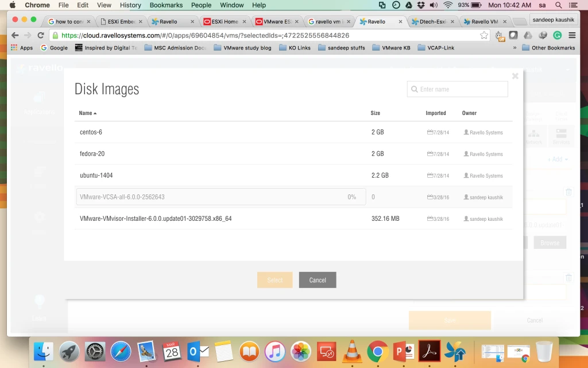Open the Other Bookmarks folder

click(x=548, y=48)
